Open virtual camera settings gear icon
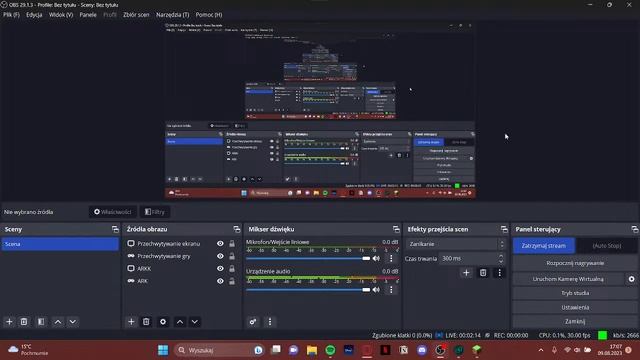 [x=631, y=279]
